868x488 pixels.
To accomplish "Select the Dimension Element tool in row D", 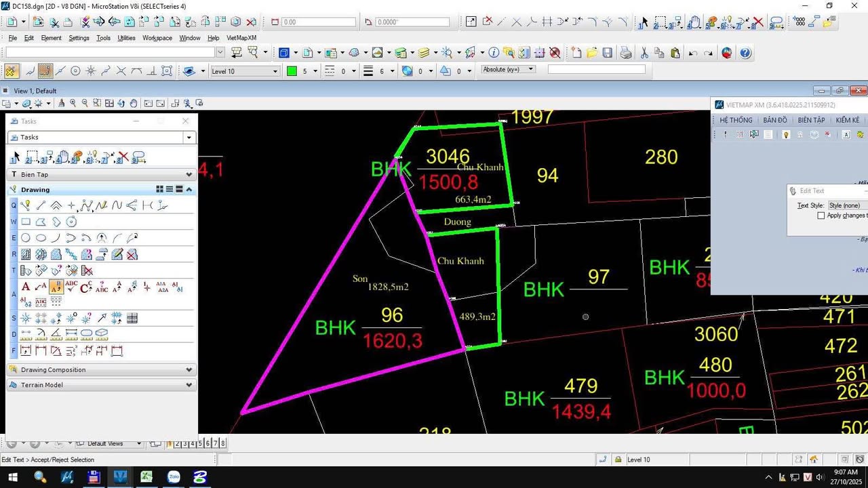I will 26,334.
